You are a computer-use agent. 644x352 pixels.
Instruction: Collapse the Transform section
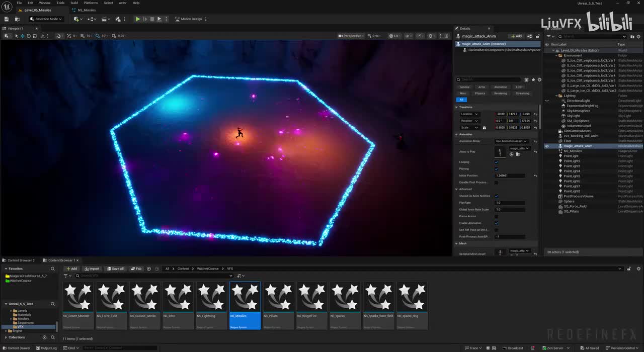(457, 107)
